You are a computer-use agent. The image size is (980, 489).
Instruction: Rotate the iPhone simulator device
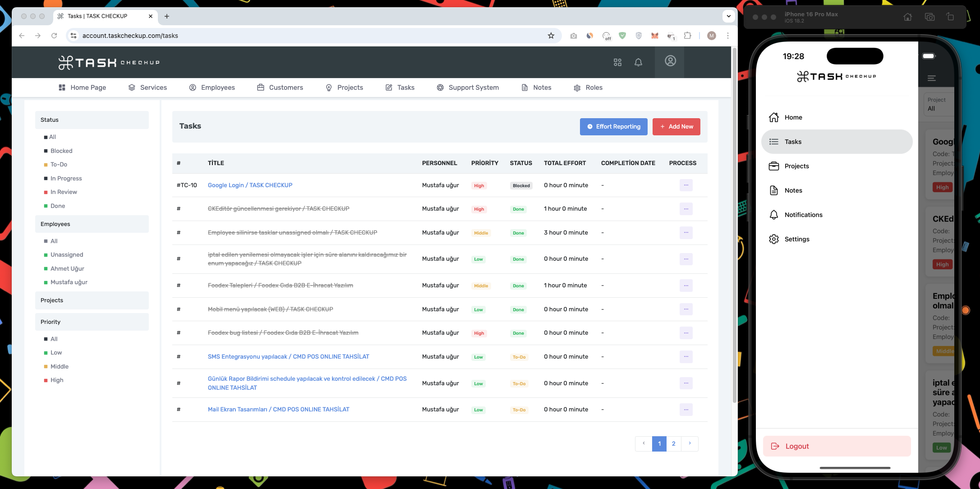pos(950,17)
